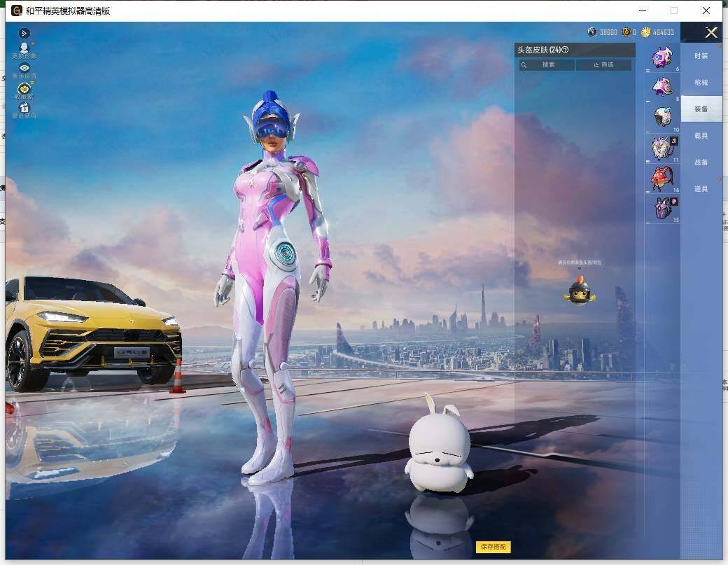Select the red mushroom backpack numbered 16

[x=662, y=179]
